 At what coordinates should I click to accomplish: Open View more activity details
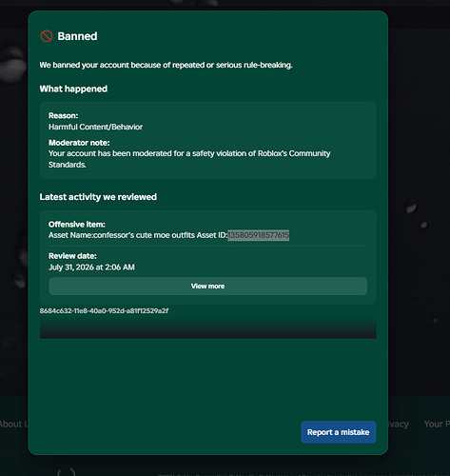pyautogui.click(x=208, y=286)
